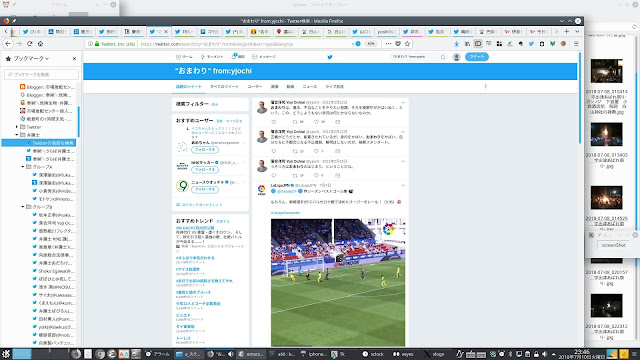Click the blue ツイート button
Image resolution: width=640 pixels, height=360 pixels.
(x=476, y=57)
